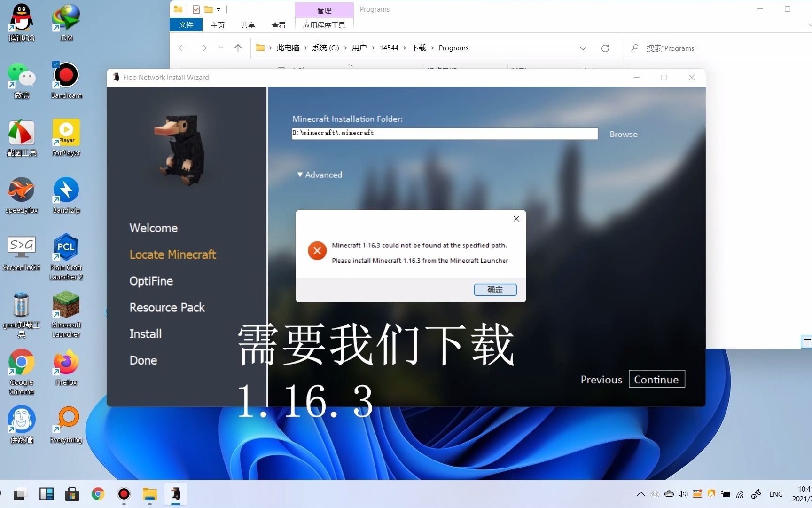Open Widgets from the taskbar
The height and width of the screenshot is (508, 812).
point(47,494)
